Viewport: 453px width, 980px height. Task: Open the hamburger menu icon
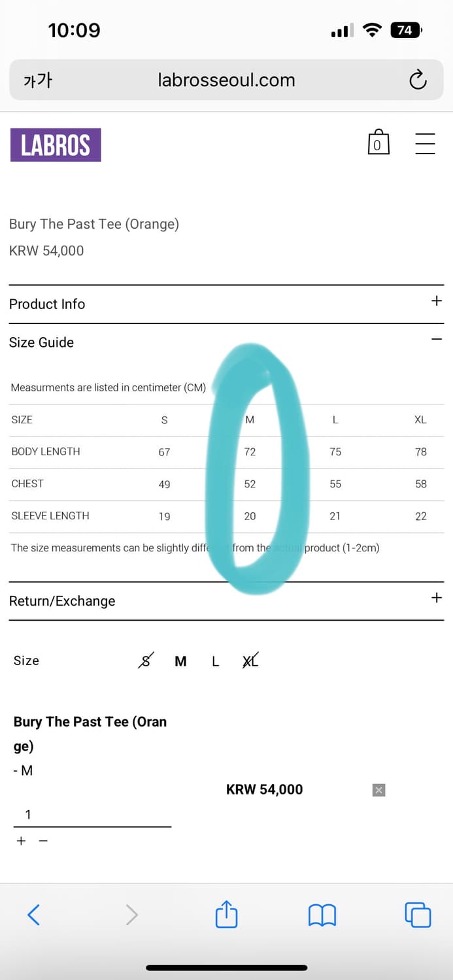tap(425, 144)
